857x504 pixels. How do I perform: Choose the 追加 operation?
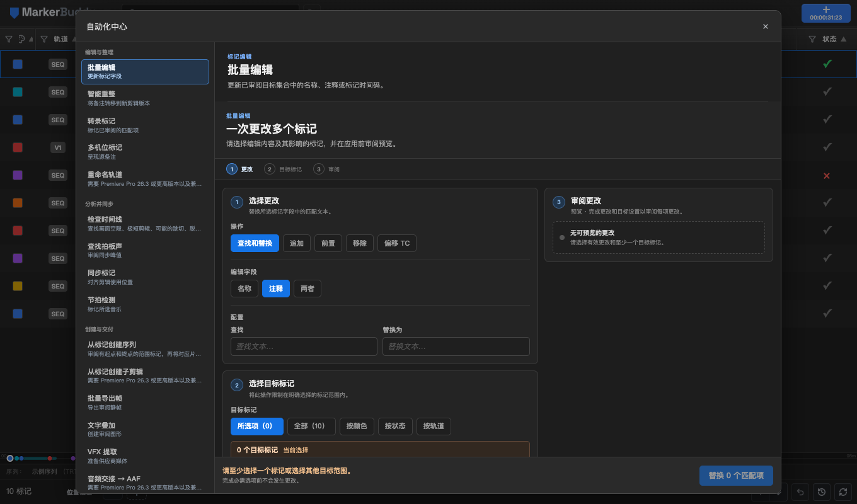(297, 243)
